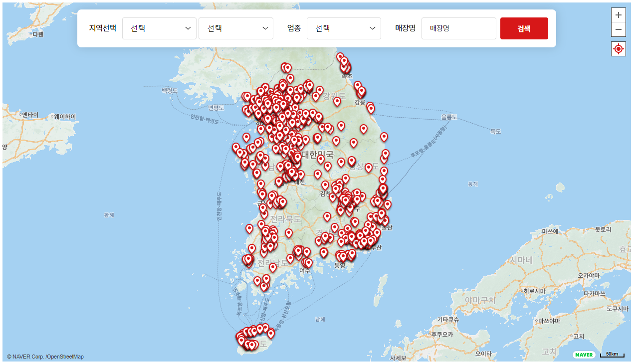
Task: Click the 매장명 label text
Action: tap(406, 28)
